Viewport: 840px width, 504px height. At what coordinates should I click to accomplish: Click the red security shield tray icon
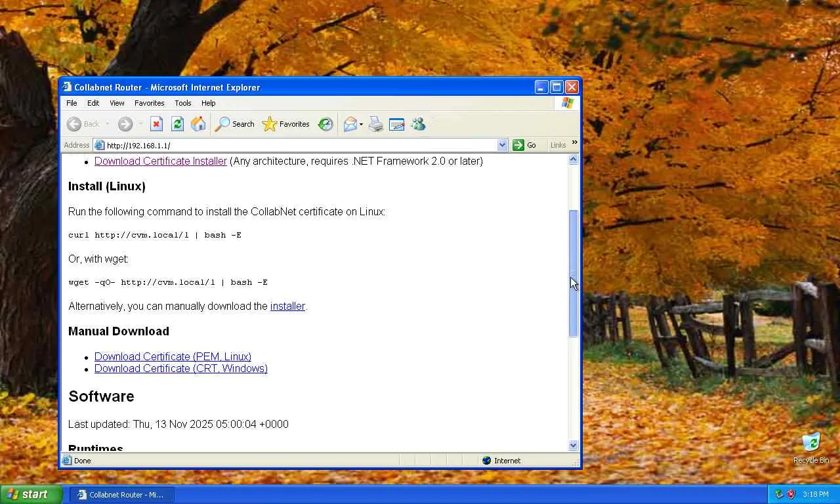click(791, 494)
